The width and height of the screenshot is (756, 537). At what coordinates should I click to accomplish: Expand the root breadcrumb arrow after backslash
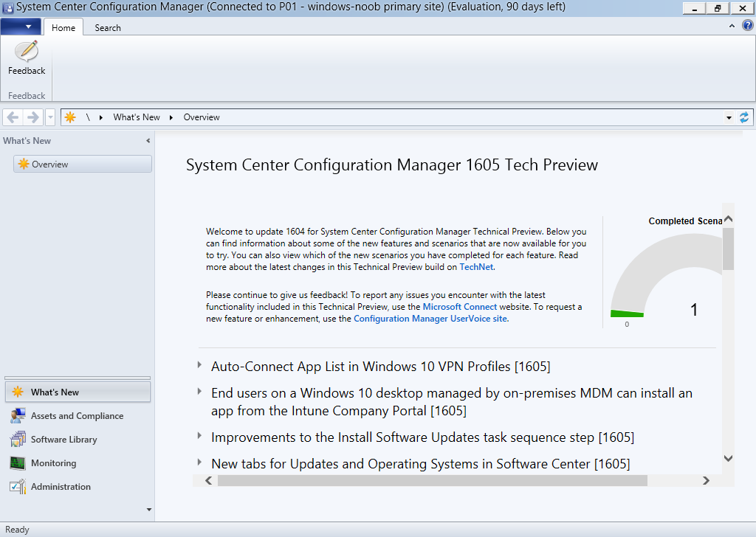click(100, 117)
